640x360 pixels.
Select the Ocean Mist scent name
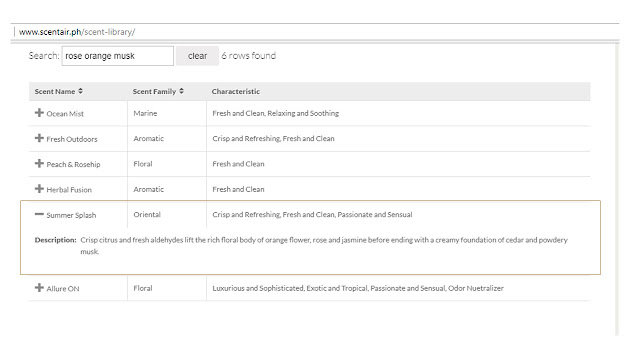click(65, 113)
